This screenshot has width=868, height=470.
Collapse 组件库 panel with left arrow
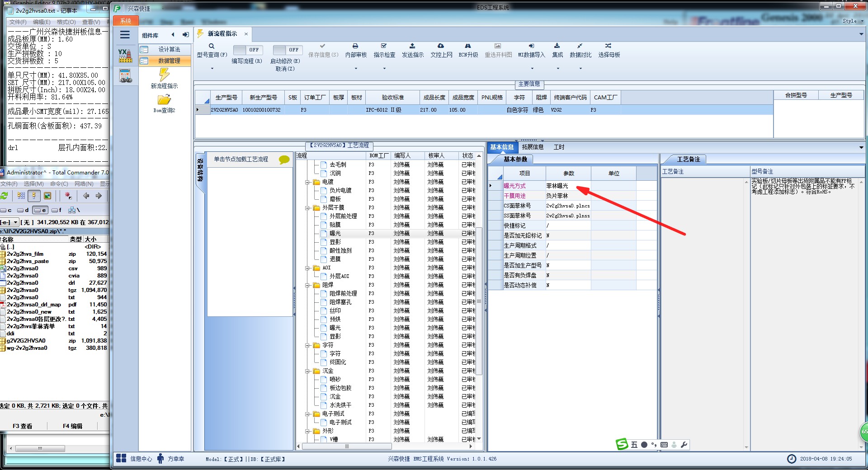coord(173,35)
